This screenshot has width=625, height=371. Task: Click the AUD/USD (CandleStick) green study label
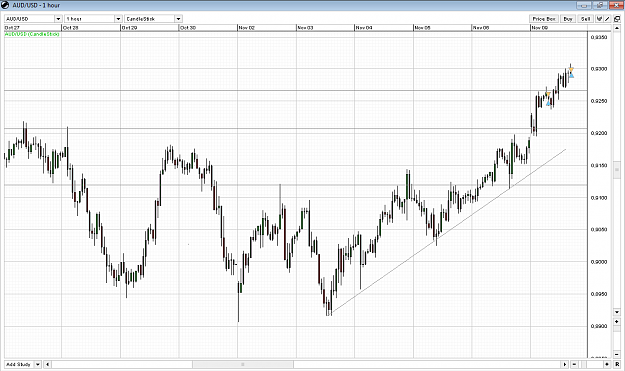(32, 34)
